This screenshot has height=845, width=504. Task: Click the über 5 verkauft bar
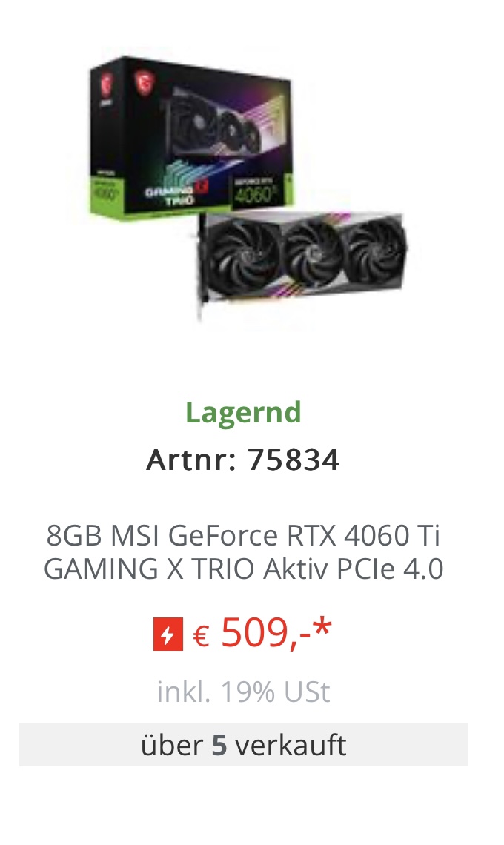click(x=244, y=745)
